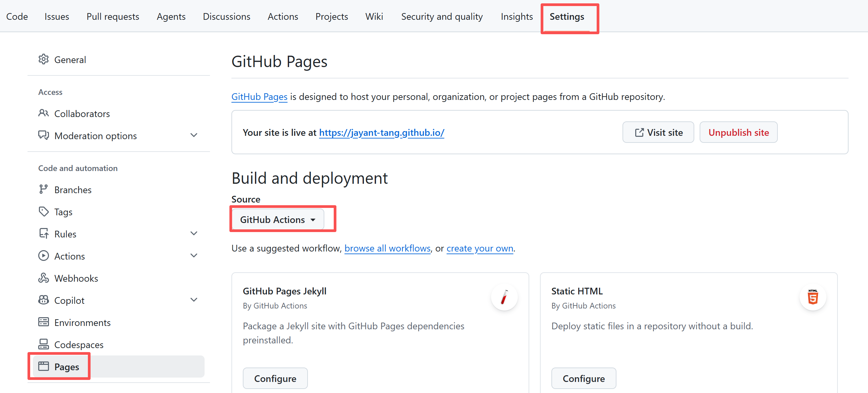Screen dimensions: 868x393
Task: Configure the GitHub Pages Jekyll workflow
Action: [x=275, y=379]
